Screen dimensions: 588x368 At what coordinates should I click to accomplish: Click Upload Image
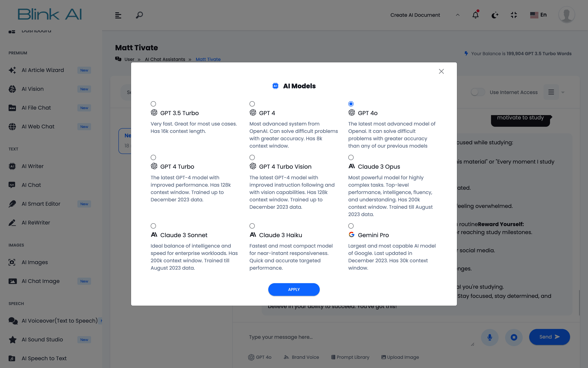pos(400,357)
